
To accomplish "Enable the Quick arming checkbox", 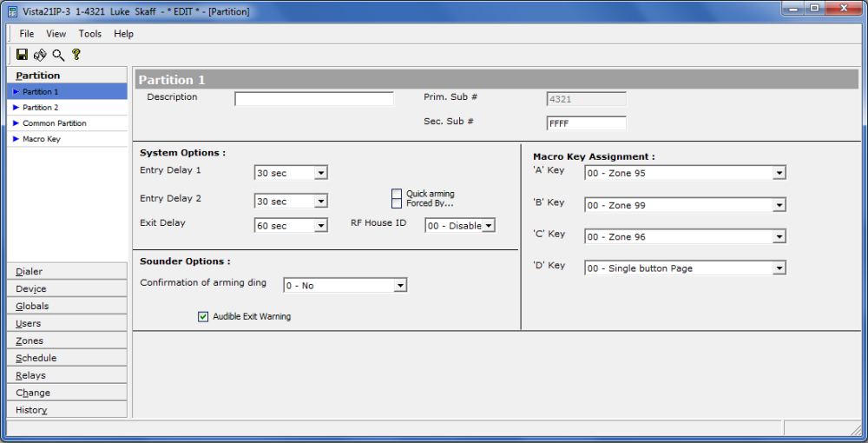I will point(397,194).
